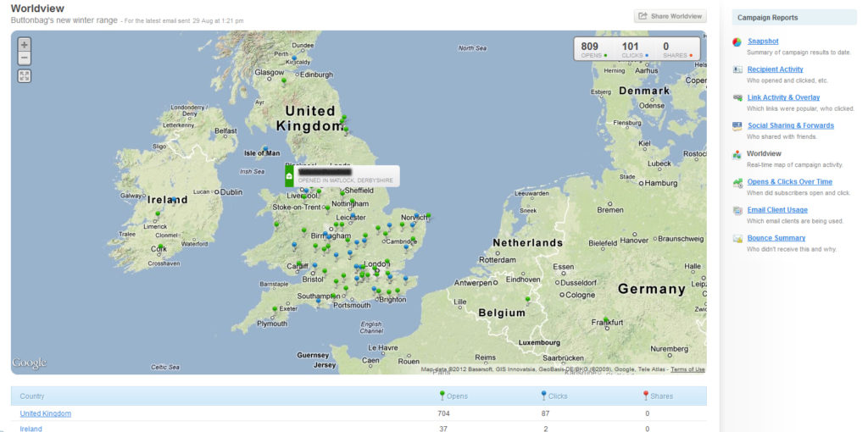Click the green envelope icon in Matlock popup
The width and height of the screenshot is (868, 432).
[x=289, y=176]
